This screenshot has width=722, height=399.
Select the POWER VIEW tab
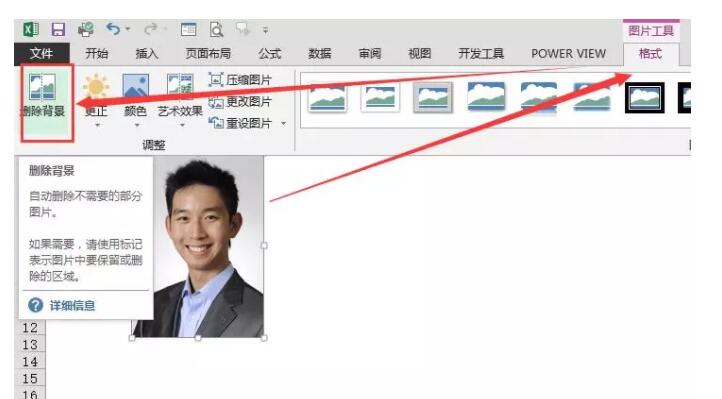[569, 54]
